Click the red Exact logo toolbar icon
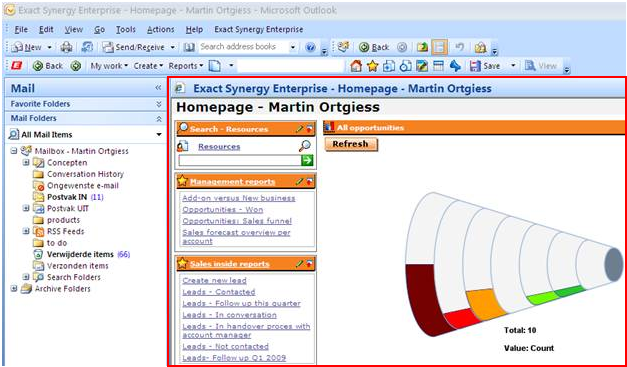Viewport: 627px width, 367px height. click(17, 66)
